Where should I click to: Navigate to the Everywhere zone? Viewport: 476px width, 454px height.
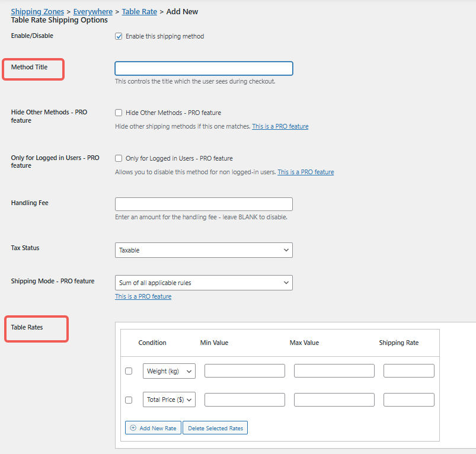[92, 11]
